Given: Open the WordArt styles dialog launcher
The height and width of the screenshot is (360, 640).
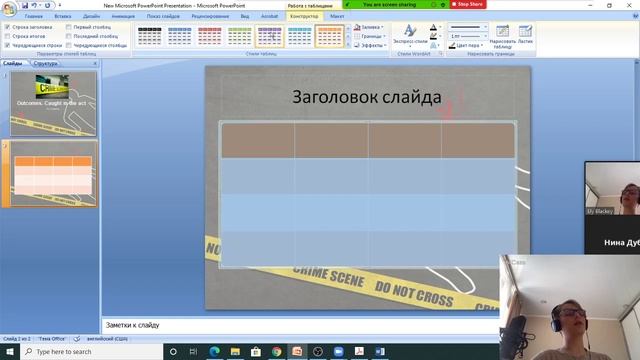Looking at the screenshot, I should [441, 54].
